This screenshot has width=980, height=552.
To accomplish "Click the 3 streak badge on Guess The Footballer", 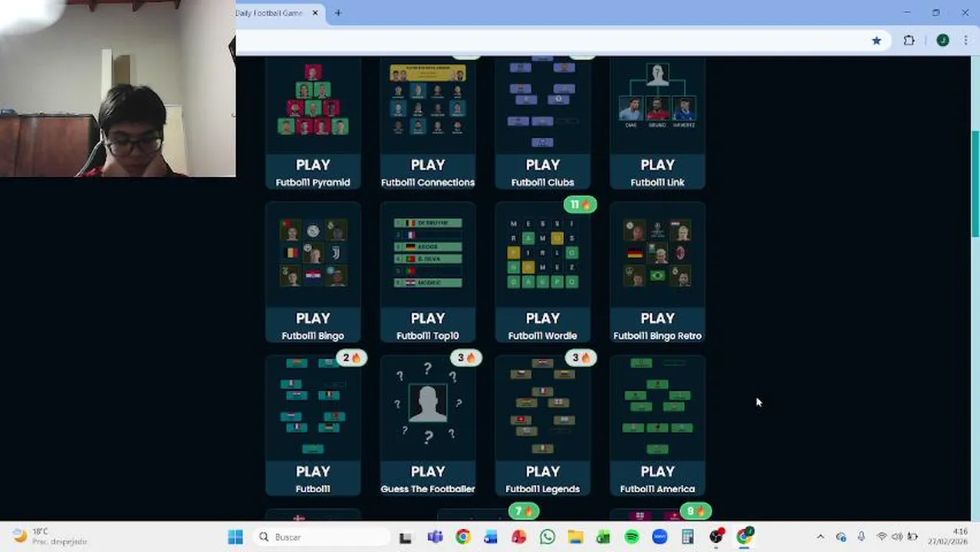I will 466,358.
